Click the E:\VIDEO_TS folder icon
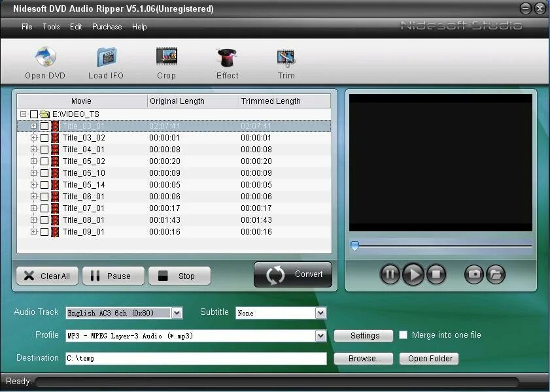The height and width of the screenshot is (392, 550). click(x=44, y=114)
